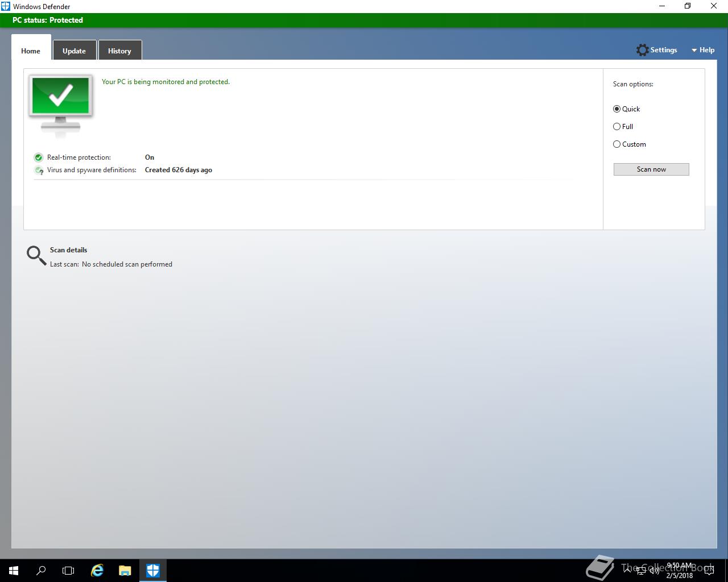Click the Windows Defender title bar icon

tap(6, 6)
